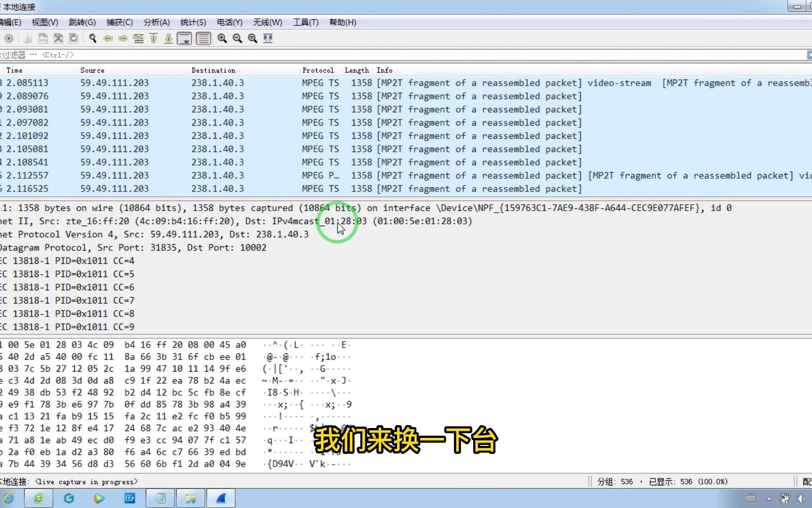812x508 pixels.
Task: Open find packet magnifier tool
Action: 93,39
